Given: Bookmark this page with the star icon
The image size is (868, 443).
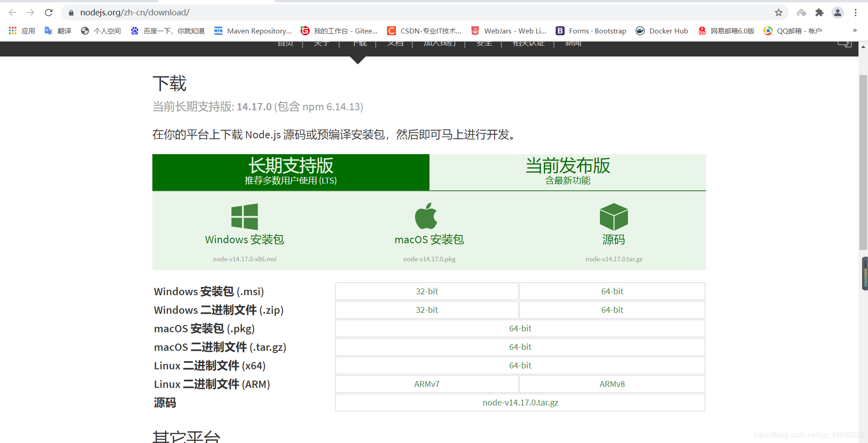Looking at the screenshot, I should (x=778, y=13).
